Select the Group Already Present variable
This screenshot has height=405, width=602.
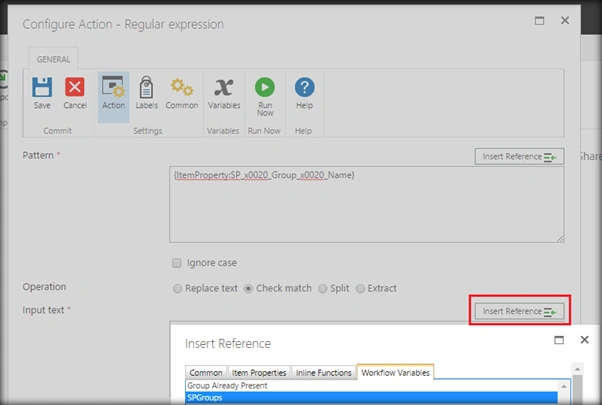[372, 386]
